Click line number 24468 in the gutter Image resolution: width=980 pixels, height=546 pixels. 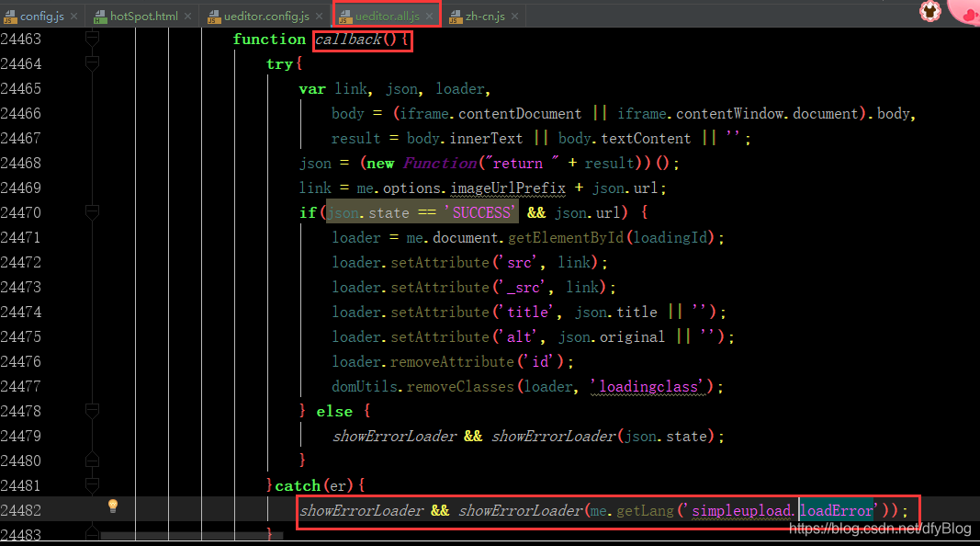(x=20, y=164)
